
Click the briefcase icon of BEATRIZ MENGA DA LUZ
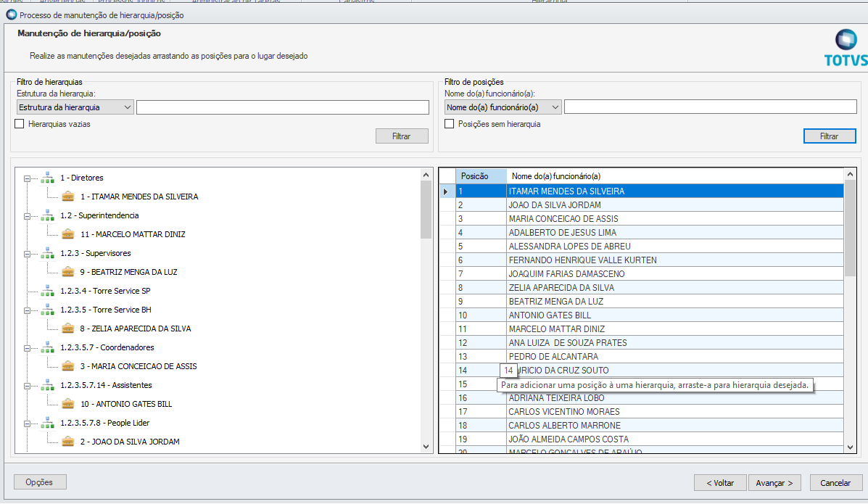click(x=68, y=272)
